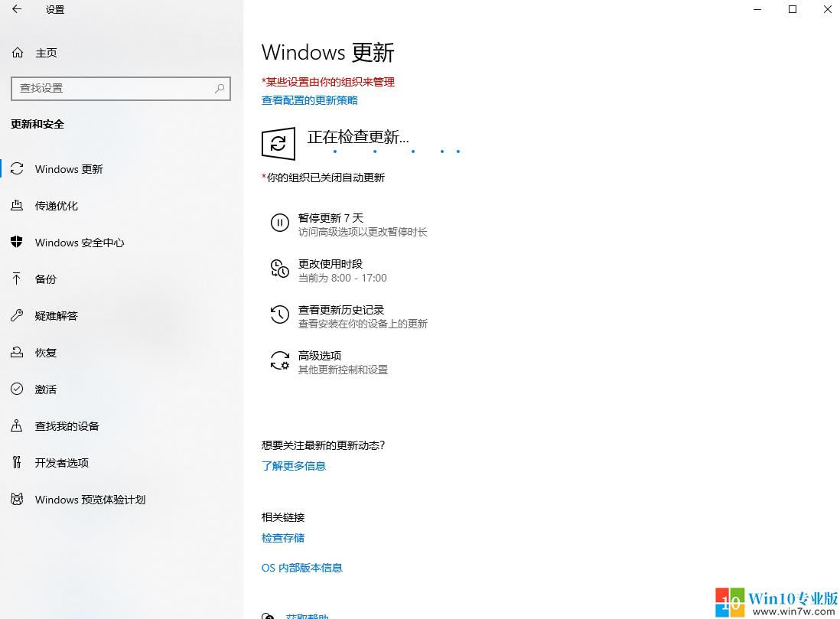Screen dimensions: 840x619
Task: Click 当前为 8:00 - 17:00 text
Action: [x=342, y=278]
